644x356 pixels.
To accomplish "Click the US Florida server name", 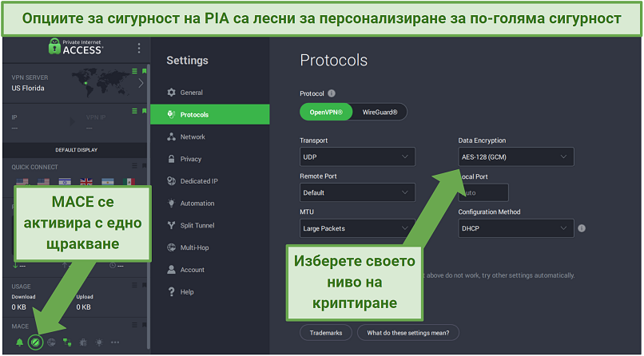I will point(28,88).
